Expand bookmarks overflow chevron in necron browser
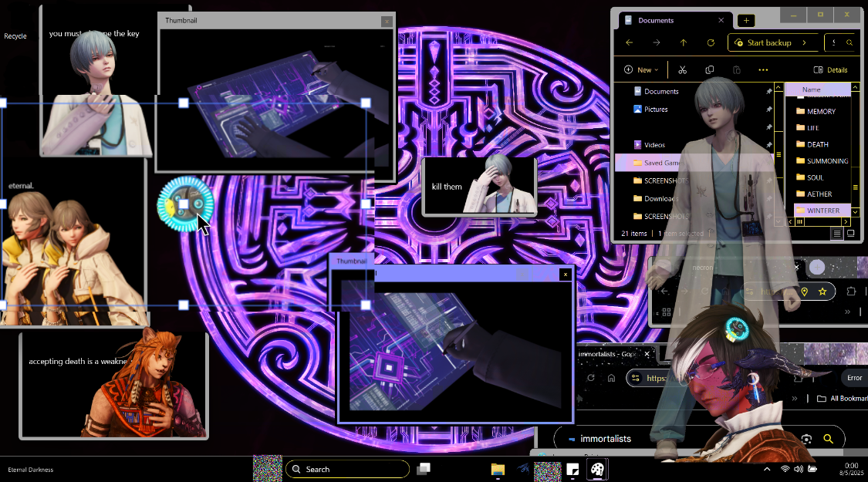Viewport: 868px width, 482px height. pos(847,312)
